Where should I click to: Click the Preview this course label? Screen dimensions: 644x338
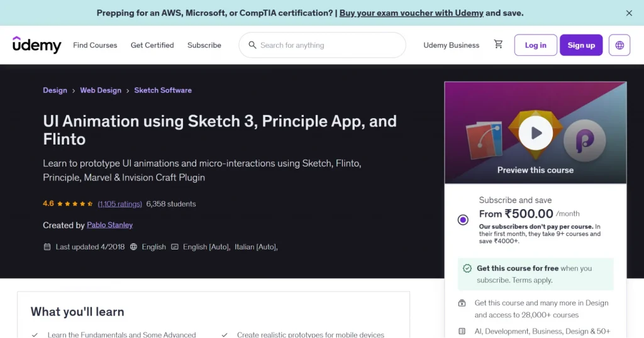click(x=536, y=170)
